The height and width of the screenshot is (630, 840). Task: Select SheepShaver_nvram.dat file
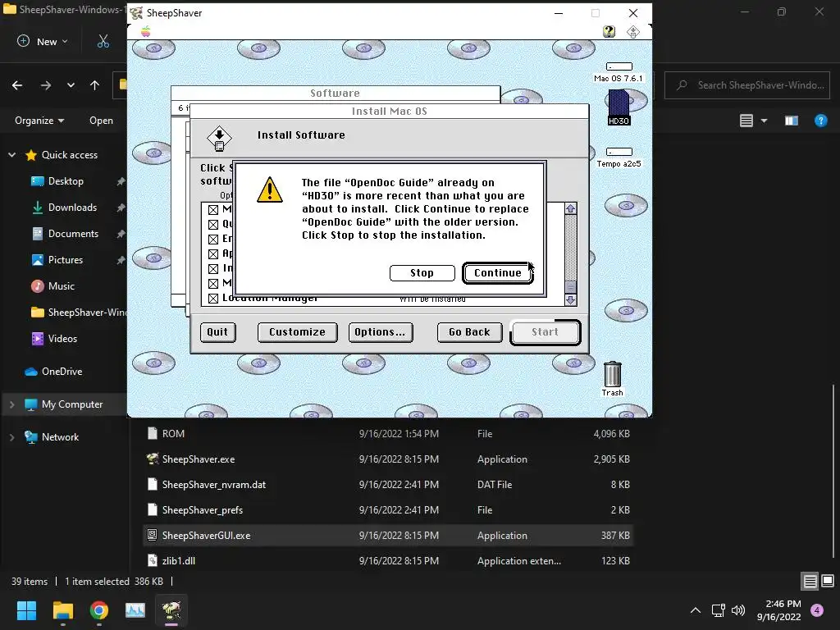(x=388, y=485)
